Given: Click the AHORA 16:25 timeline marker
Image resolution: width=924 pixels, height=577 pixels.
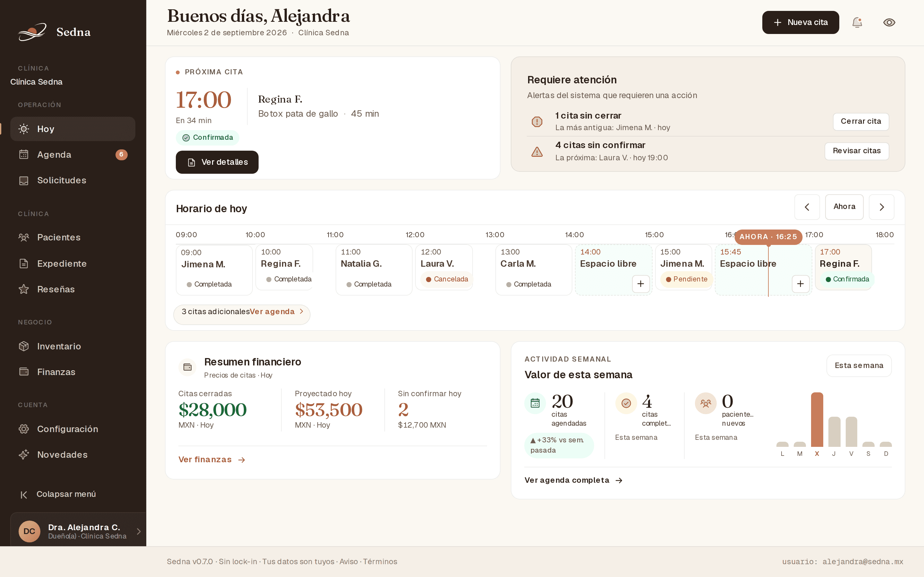Looking at the screenshot, I should pos(768,237).
